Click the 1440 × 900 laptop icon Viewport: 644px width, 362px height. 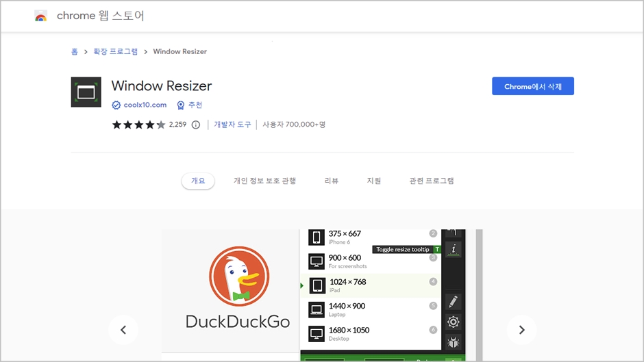pyautogui.click(x=317, y=309)
